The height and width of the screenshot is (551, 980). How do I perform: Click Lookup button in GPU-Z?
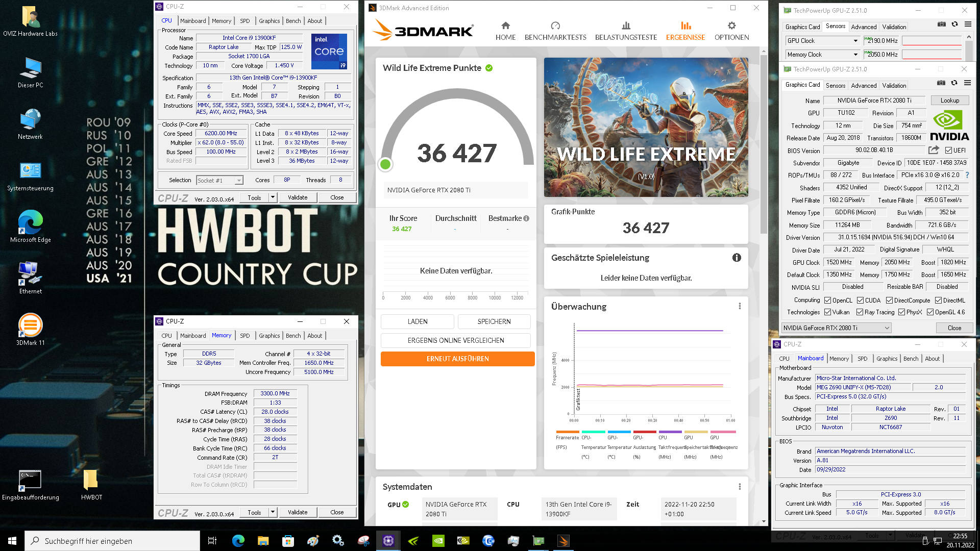pos(950,101)
